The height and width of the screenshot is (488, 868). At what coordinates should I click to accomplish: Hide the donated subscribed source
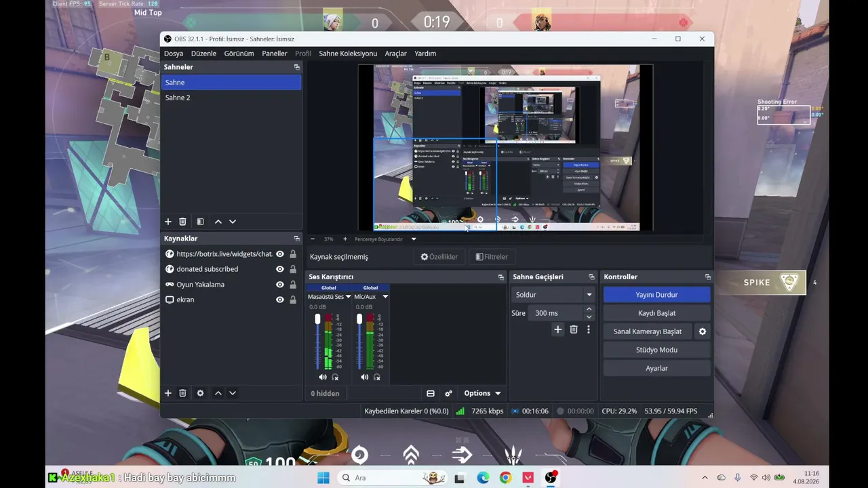279,269
